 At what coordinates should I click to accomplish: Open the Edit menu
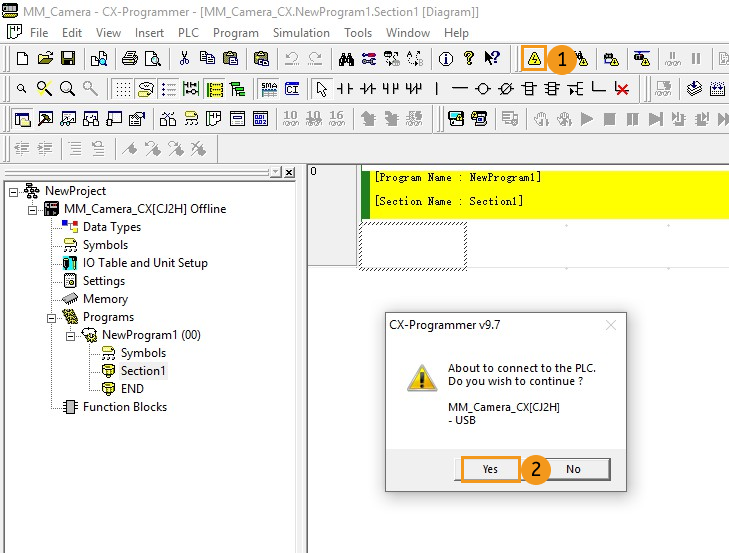tap(72, 33)
